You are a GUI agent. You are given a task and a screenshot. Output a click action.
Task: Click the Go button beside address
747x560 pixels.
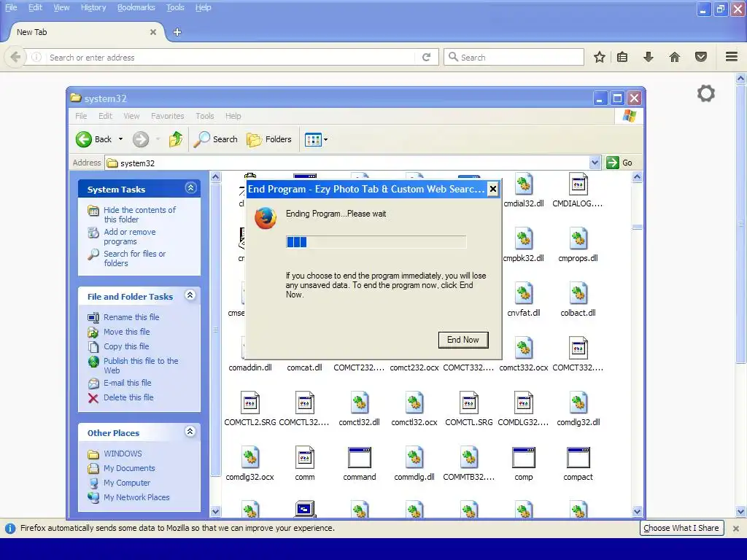tap(620, 163)
